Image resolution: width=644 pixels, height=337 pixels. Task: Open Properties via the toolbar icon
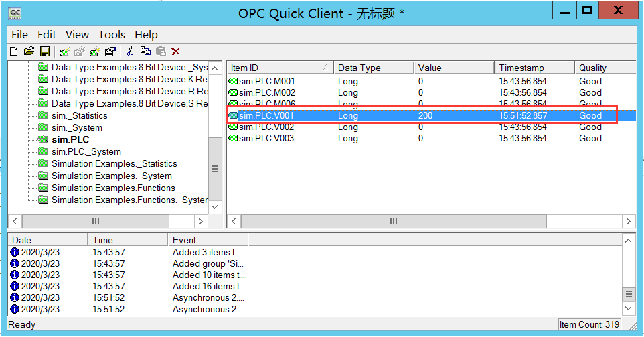tap(110, 52)
